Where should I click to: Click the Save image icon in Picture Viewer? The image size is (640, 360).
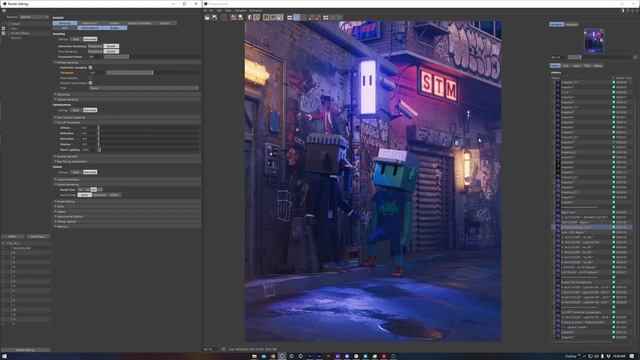215,17
